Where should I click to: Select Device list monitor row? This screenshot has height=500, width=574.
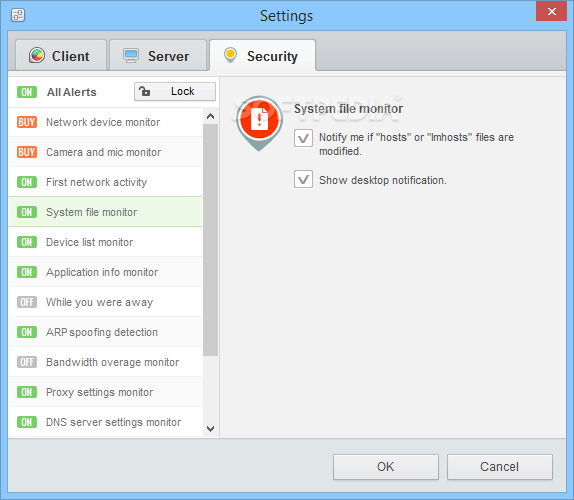tap(105, 242)
